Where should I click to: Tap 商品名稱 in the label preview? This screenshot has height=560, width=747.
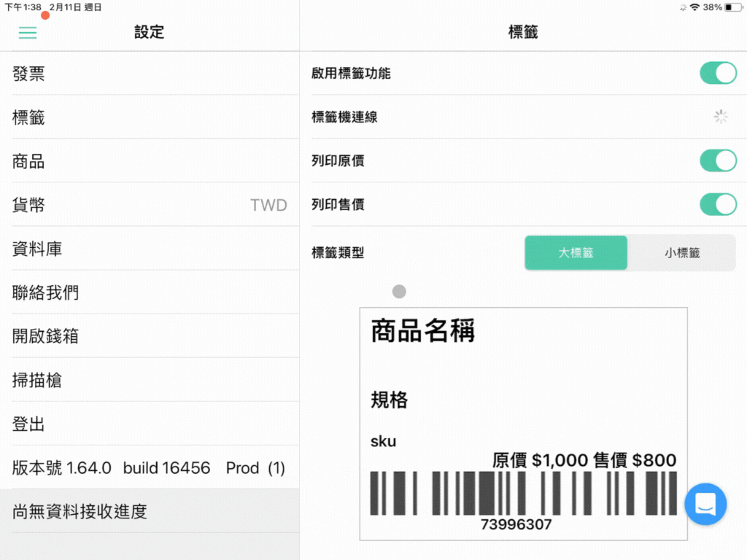422,330
